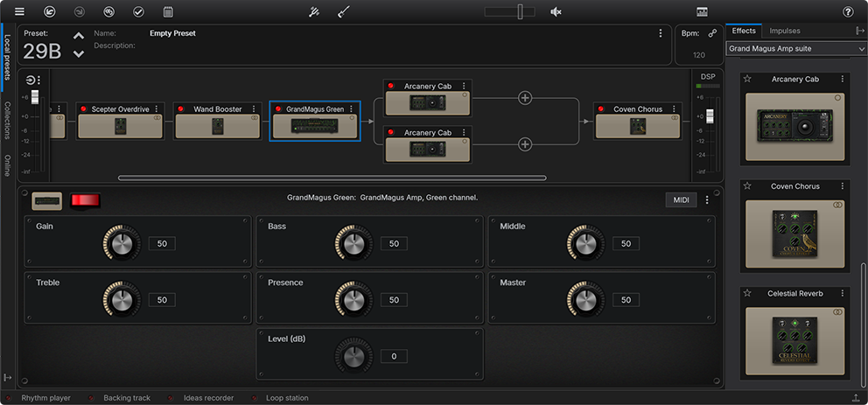This screenshot has width=868, height=405.
Task: Open the Backing track panel
Action: 128,398
